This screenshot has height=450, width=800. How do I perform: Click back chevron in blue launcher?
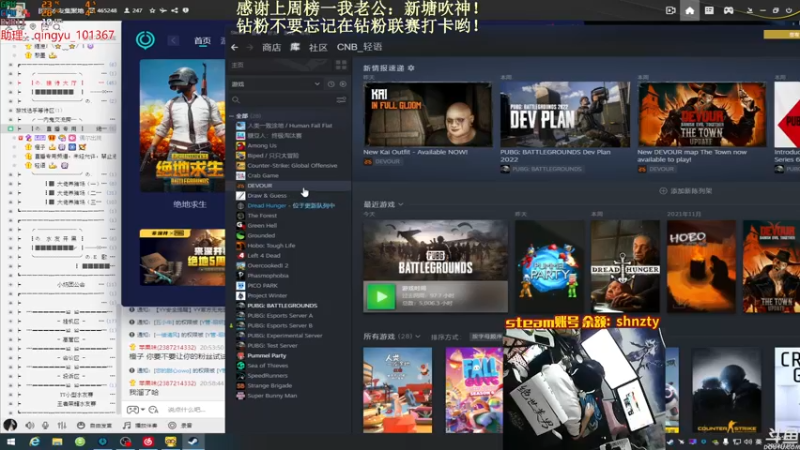173,40
